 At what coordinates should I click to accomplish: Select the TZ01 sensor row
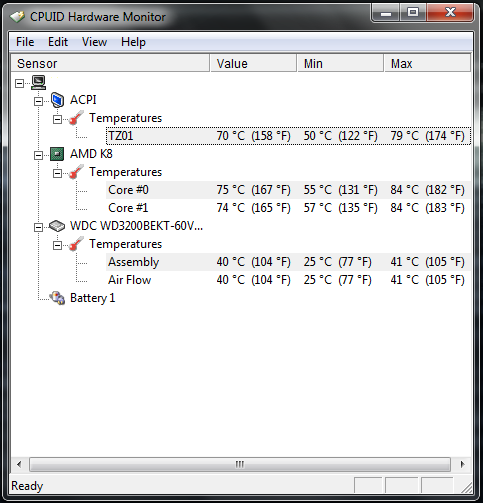(x=288, y=136)
